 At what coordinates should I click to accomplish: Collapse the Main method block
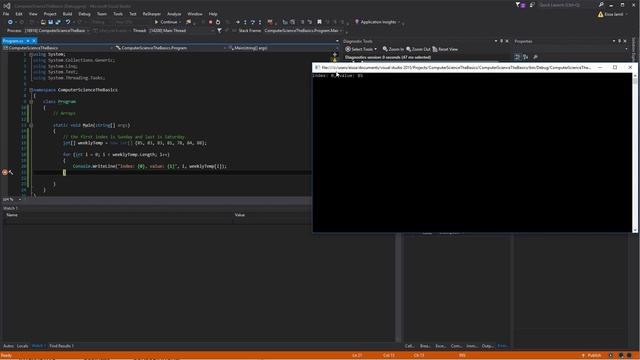[x=31, y=125]
